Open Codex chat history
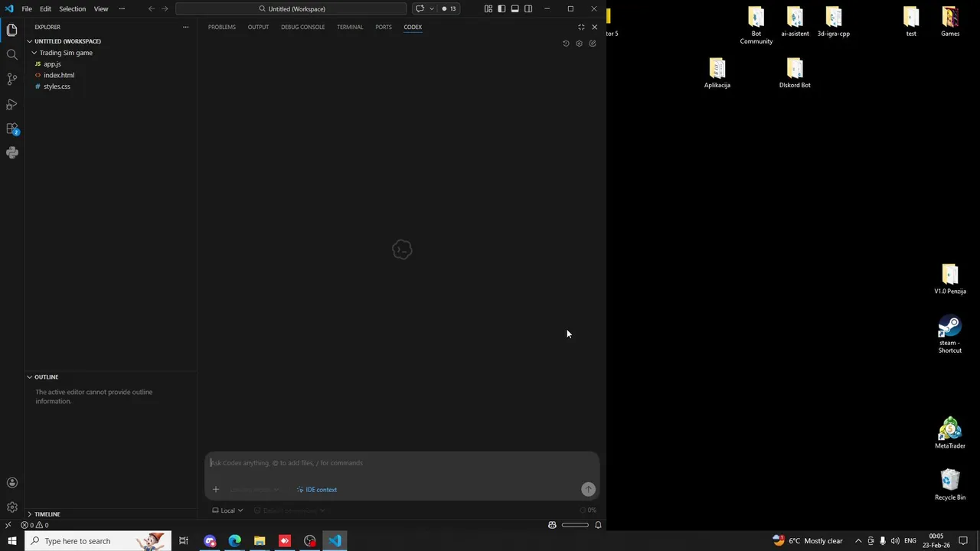The image size is (980, 551). 566,44
